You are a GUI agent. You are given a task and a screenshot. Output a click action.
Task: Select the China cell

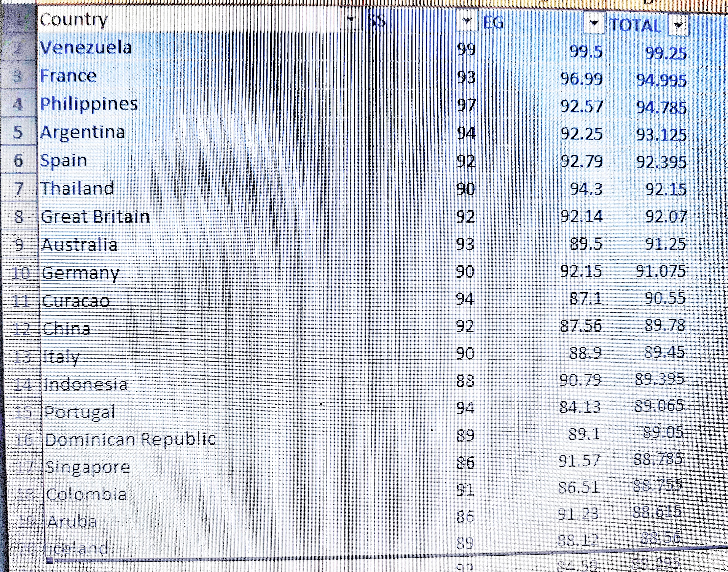[x=67, y=329]
